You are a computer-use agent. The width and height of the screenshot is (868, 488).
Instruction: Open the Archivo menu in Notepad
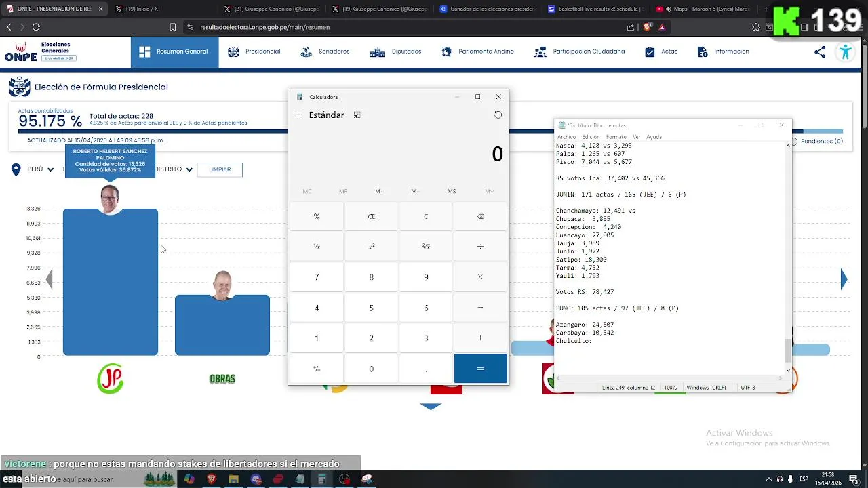(x=566, y=137)
